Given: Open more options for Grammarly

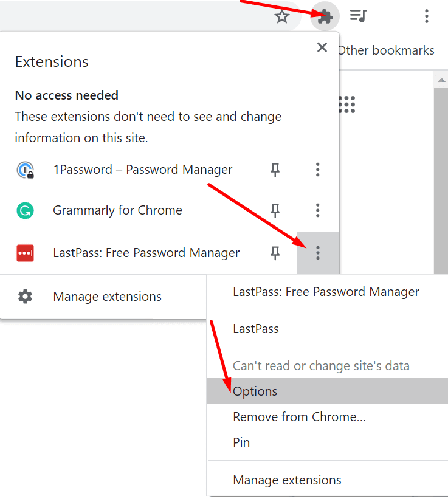Looking at the screenshot, I should (x=317, y=210).
